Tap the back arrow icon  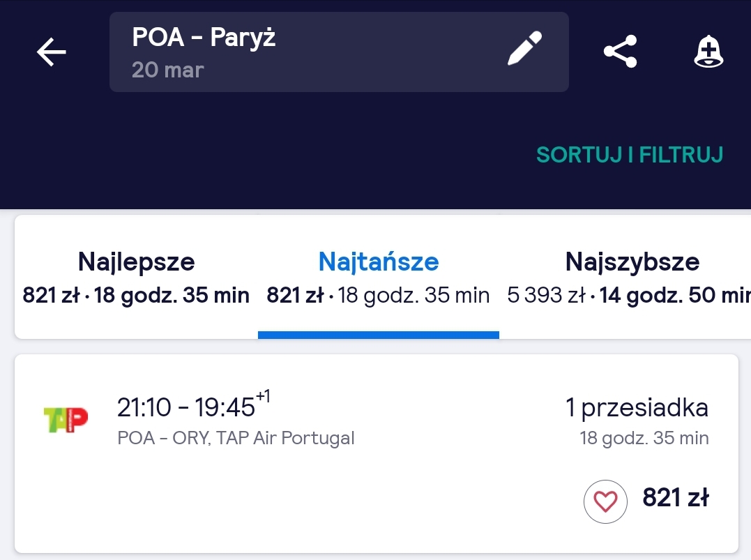pyautogui.click(x=51, y=52)
